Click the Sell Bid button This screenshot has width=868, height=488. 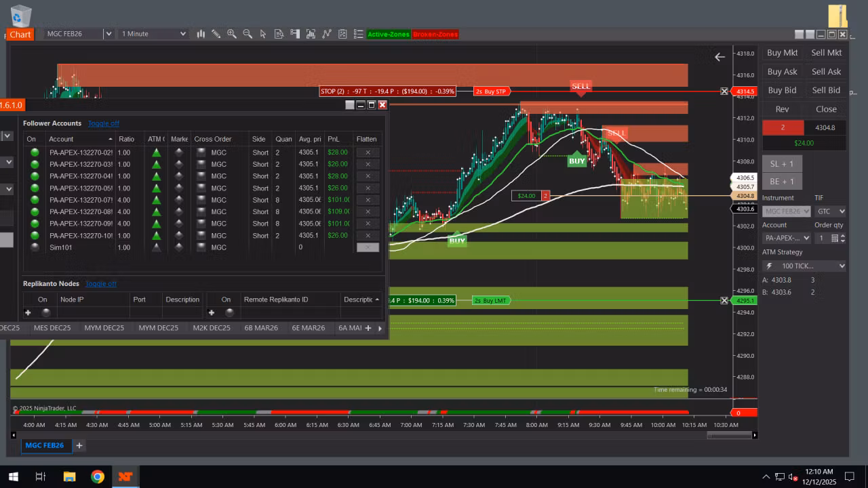pyautogui.click(x=827, y=90)
